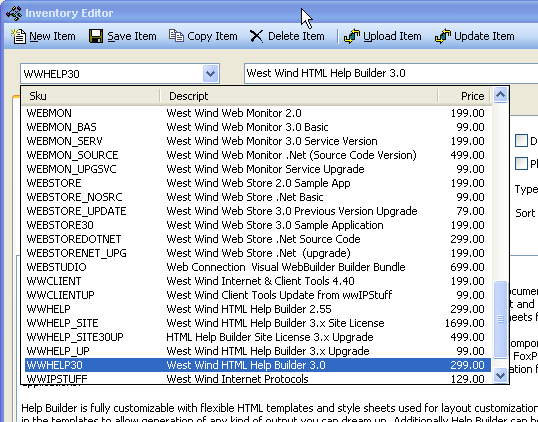Select the highlighted WWHELP30 row
The height and width of the screenshot is (422, 538).
tap(258, 365)
